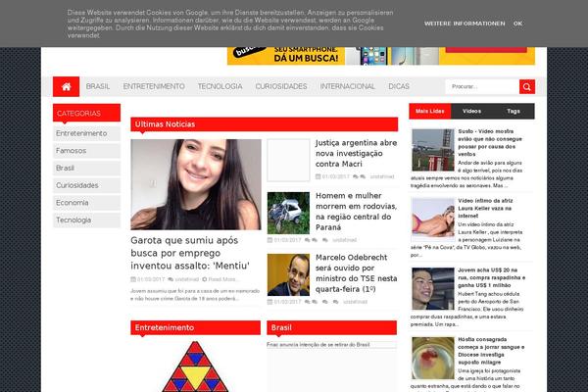The height and width of the screenshot is (392, 588).
Task: Open WEITERE INFORMATIONEN cookie link
Action: (465, 24)
